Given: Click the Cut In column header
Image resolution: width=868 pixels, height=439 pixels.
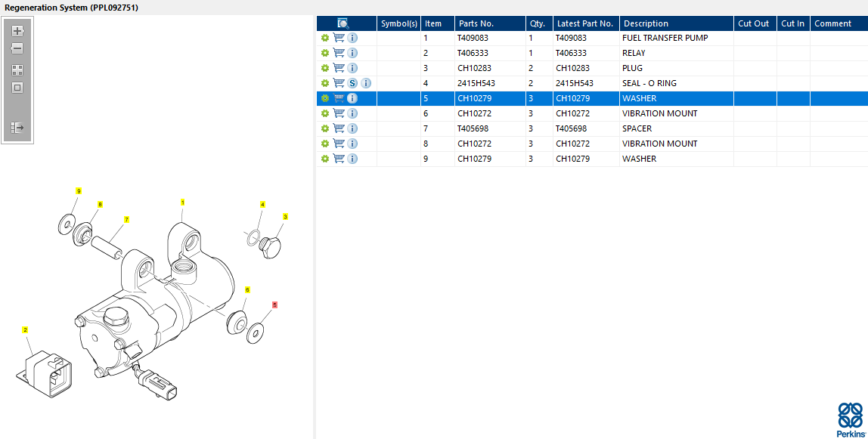Looking at the screenshot, I should point(793,23).
